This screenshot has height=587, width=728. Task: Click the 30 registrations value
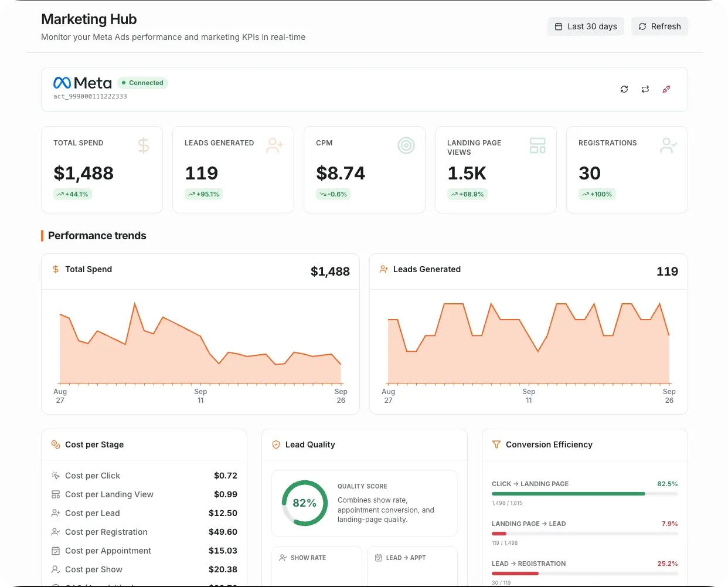[x=590, y=173]
